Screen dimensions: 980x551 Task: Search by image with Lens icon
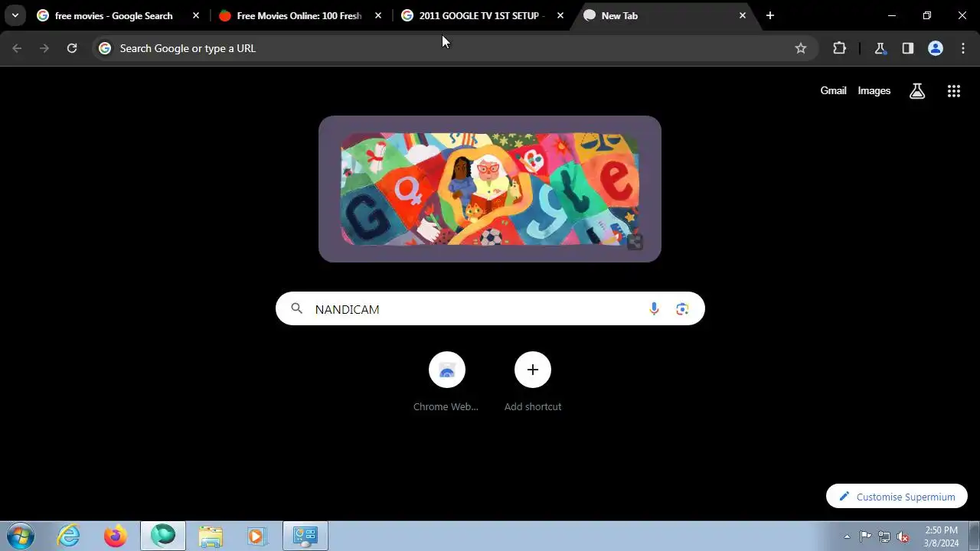click(682, 308)
